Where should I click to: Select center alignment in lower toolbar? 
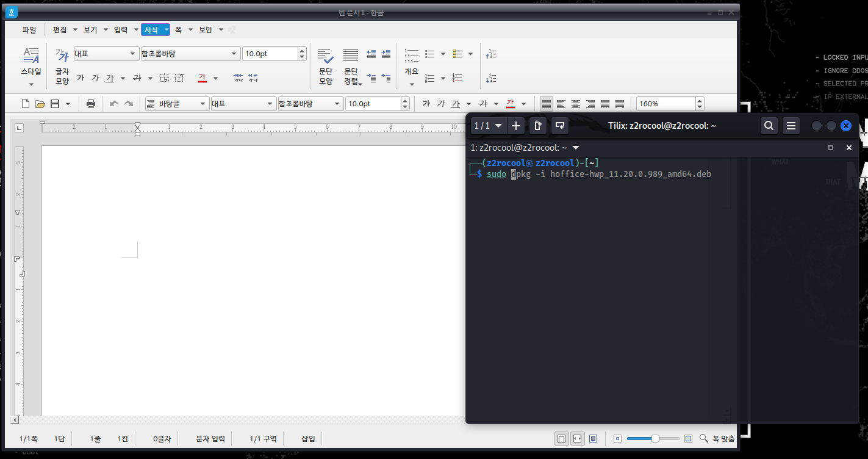576,104
